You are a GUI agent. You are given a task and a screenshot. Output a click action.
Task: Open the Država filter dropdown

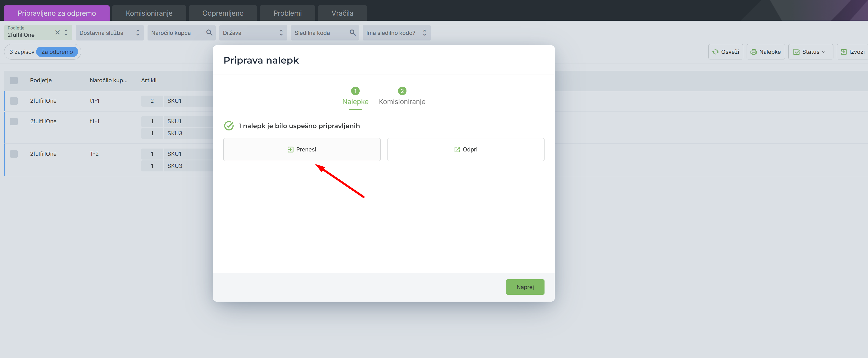pyautogui.click(x=253, y=33)
